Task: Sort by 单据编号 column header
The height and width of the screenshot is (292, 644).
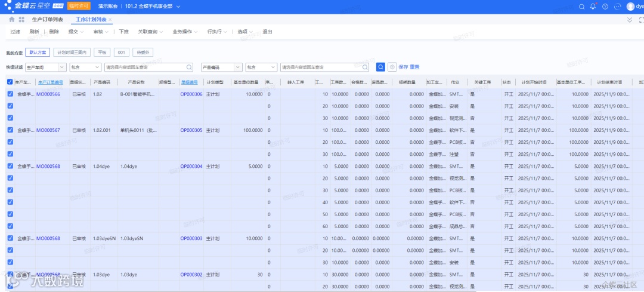Action: click(190, 82)
